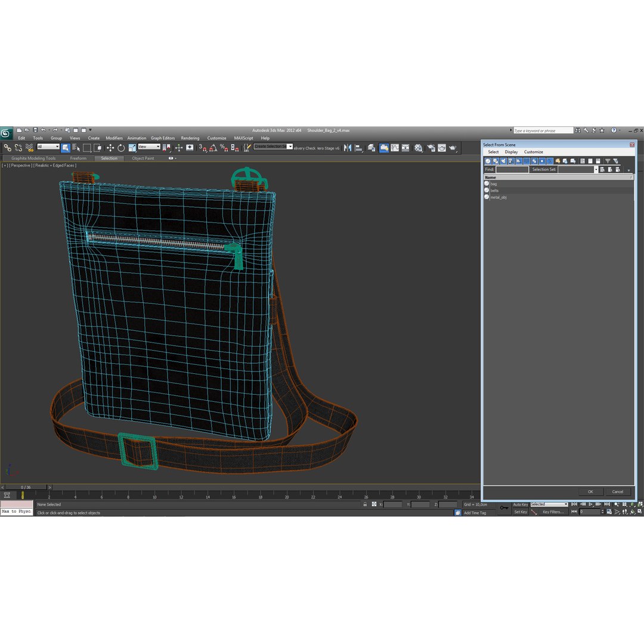This screenshot has width=644, height=644.
Task: Click the Set Key button
Action: [x=520, y=512]
